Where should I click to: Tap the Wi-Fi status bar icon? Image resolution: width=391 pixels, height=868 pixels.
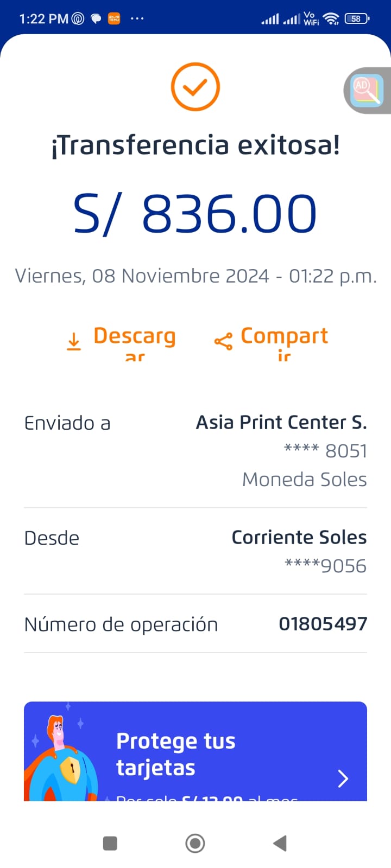point(330,19)
